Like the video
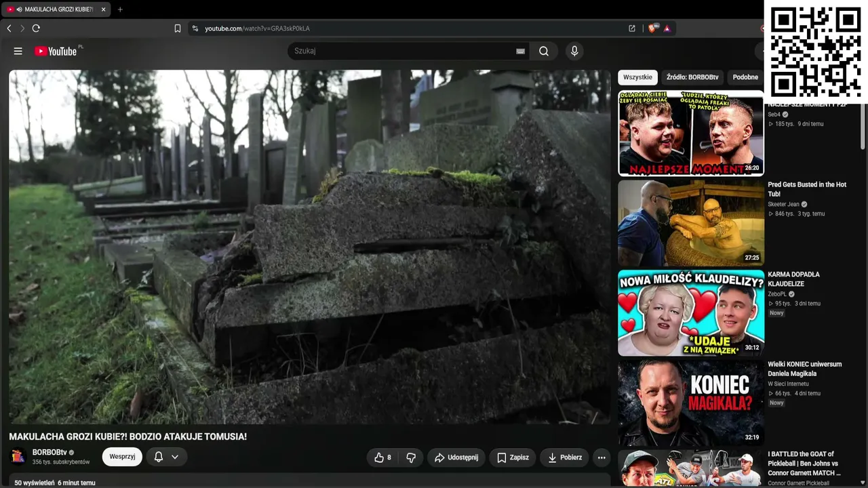Screen dimensions: 868x488 click(383, 457)
